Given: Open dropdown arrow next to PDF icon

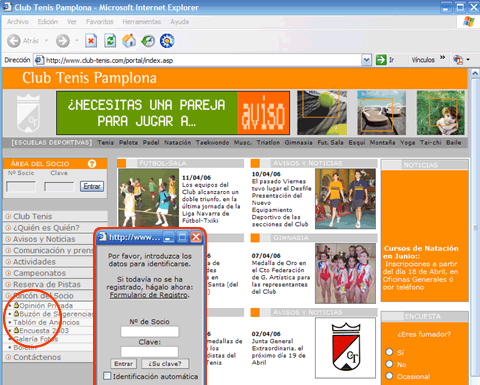Looking at the screenshot, I should pyautogui.click(x=468, y=60).
